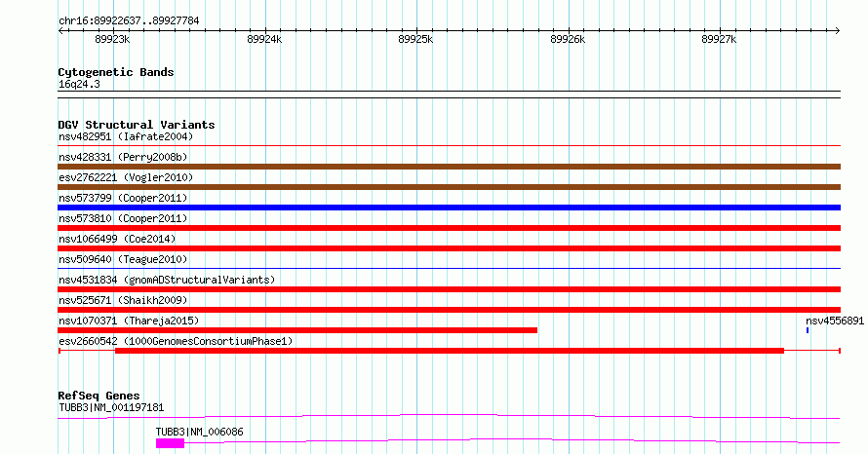Click the 16q24.3 band label

tap(79, 85)
